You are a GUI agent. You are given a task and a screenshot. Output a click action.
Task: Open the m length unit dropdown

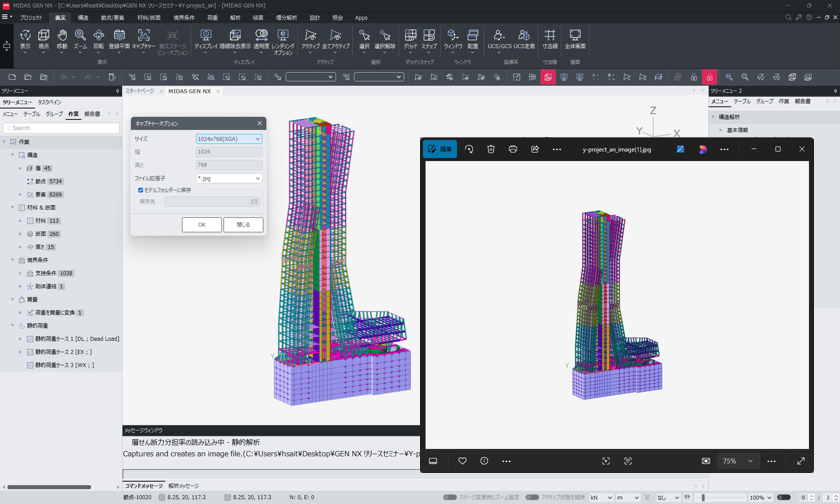point(628,498)
